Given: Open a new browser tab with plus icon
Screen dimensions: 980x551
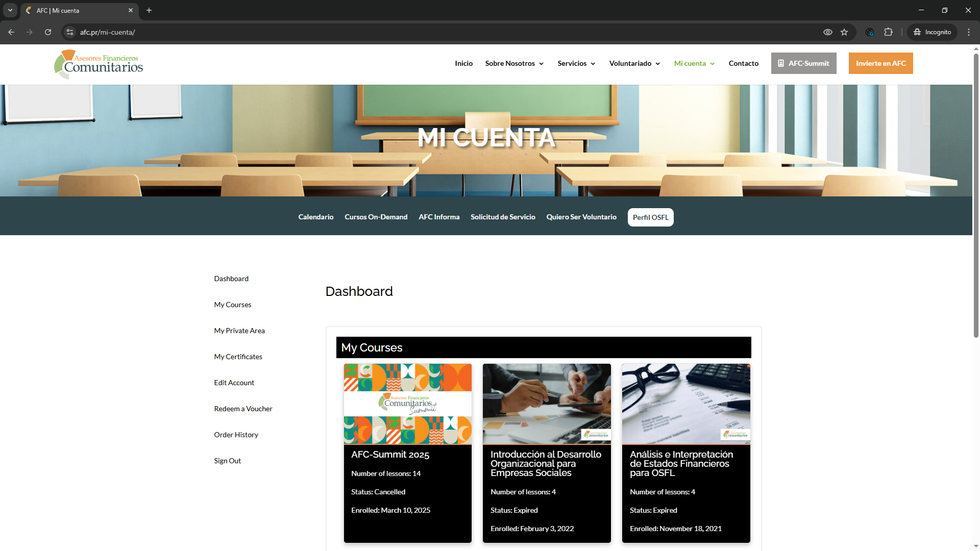Looking at the screenshot, I should click(149, 10).
